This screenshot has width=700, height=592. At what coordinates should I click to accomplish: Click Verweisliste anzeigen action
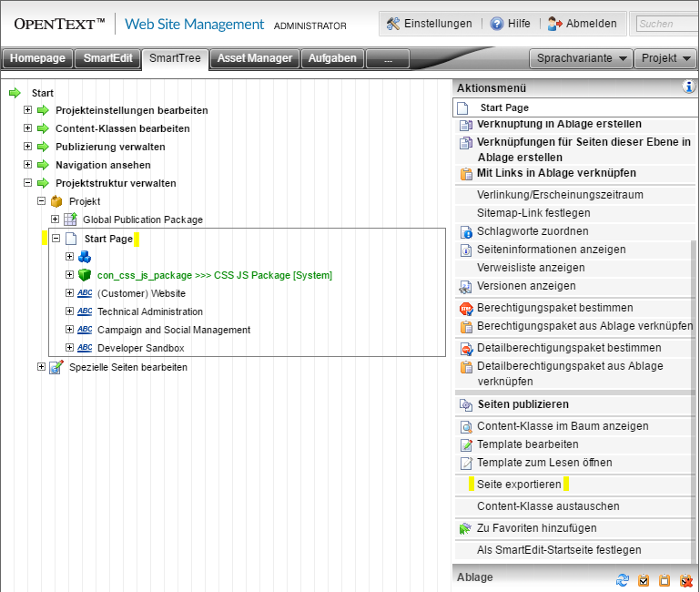click(531, 268)
